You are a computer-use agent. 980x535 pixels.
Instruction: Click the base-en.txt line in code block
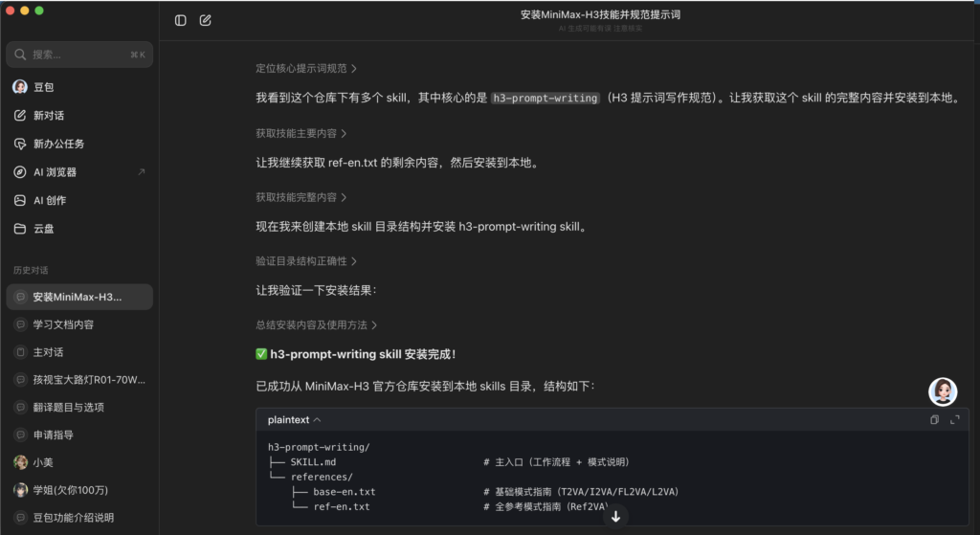[x=345, y=492]
